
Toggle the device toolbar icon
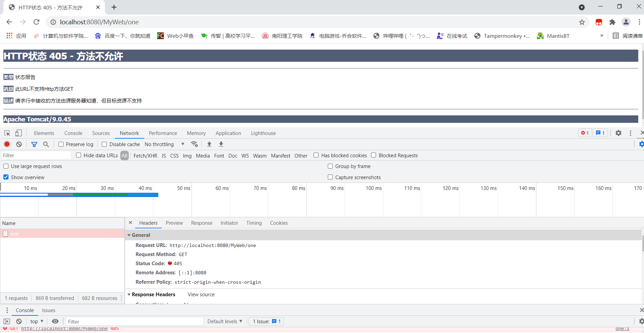19,133
